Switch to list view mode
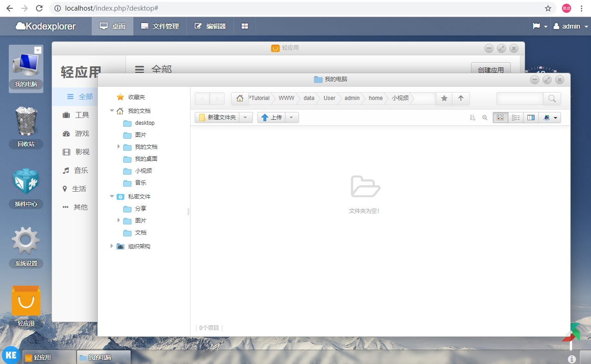Image resolution: width=591 pixels, height=364 pixels. coord(516,117)
